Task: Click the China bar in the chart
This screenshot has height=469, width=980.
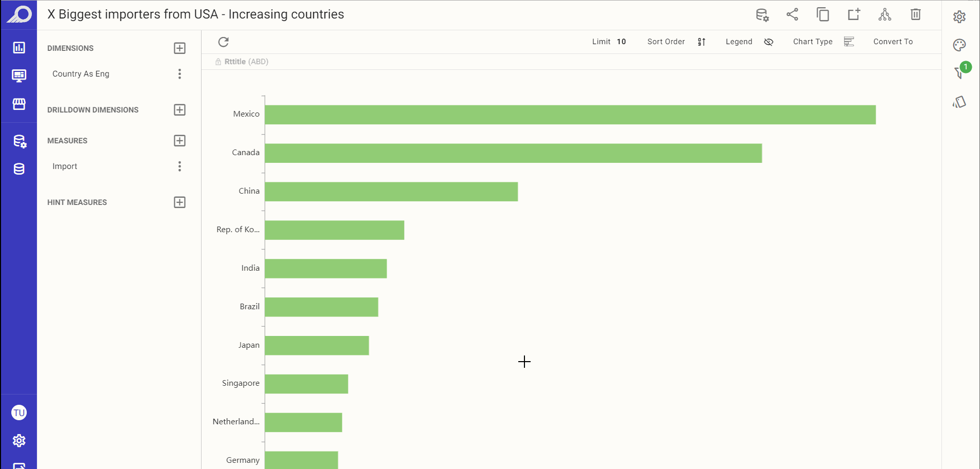Action: point(391,192)
